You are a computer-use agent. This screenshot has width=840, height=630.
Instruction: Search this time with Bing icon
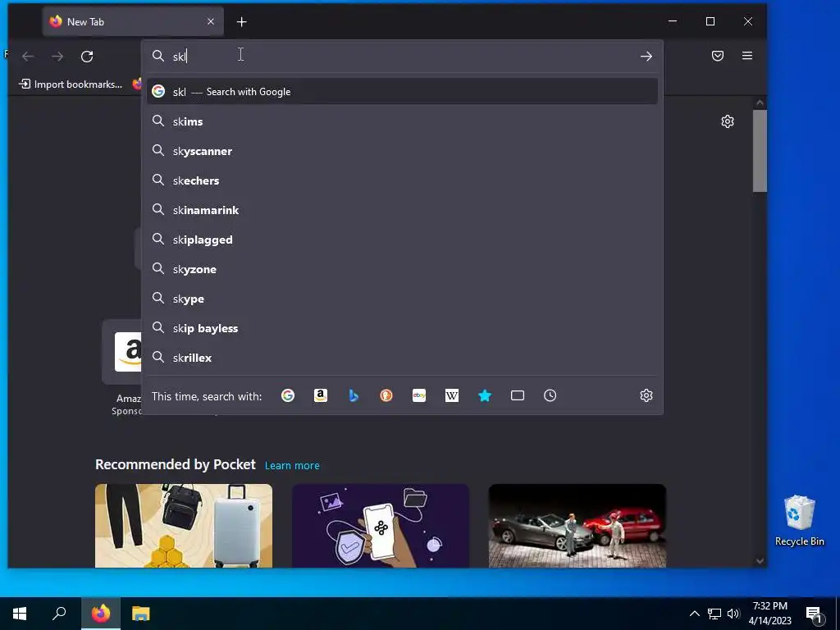tap(354, 396)
